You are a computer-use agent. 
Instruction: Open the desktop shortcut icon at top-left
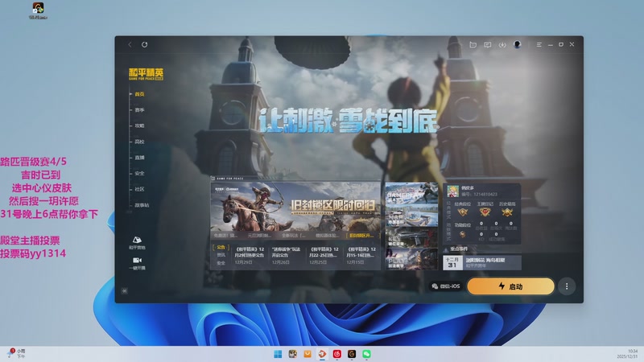38,10
